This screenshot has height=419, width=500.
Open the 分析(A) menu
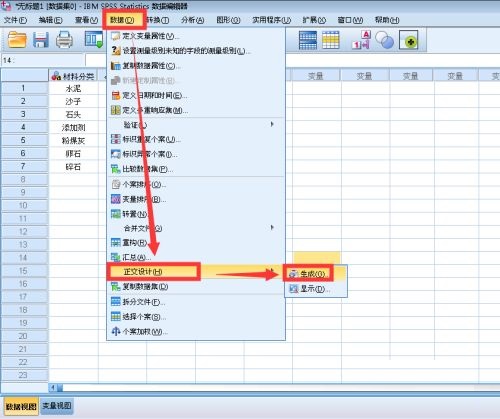pyautogui.click(x=193, y=20)
